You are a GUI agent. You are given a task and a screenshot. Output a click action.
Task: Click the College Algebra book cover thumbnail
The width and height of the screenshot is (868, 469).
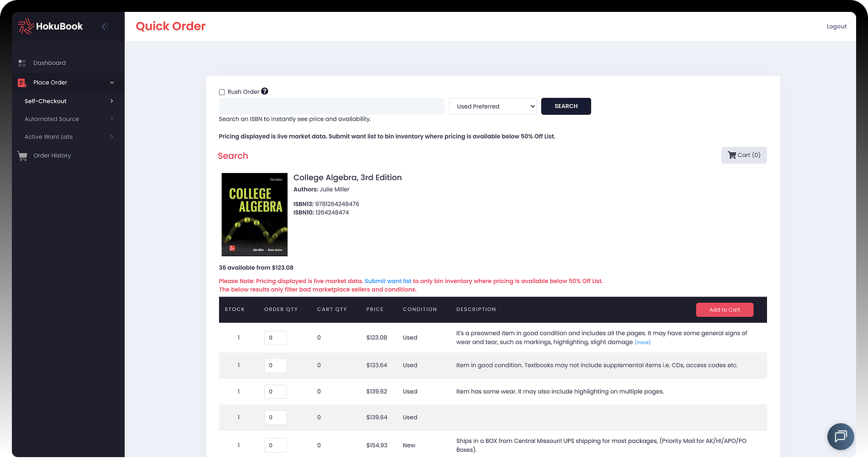pos(254,215)
